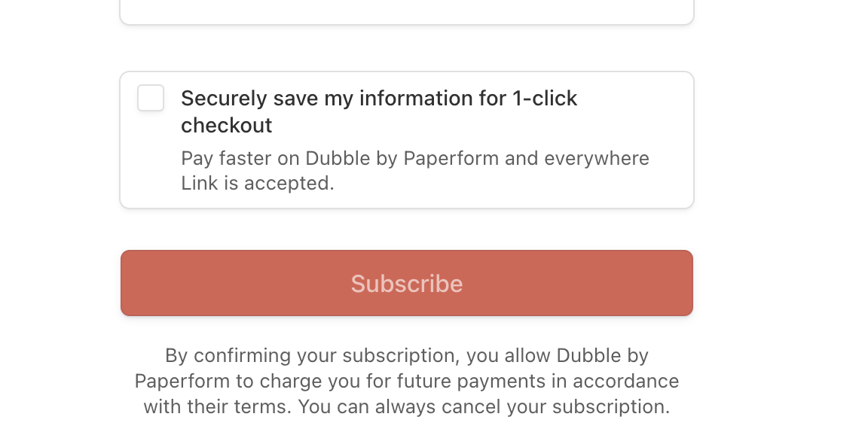Select the 'Securely save my information' label
Image resolution: width=868 pixels, height=429 pixels.
[379, 111]
